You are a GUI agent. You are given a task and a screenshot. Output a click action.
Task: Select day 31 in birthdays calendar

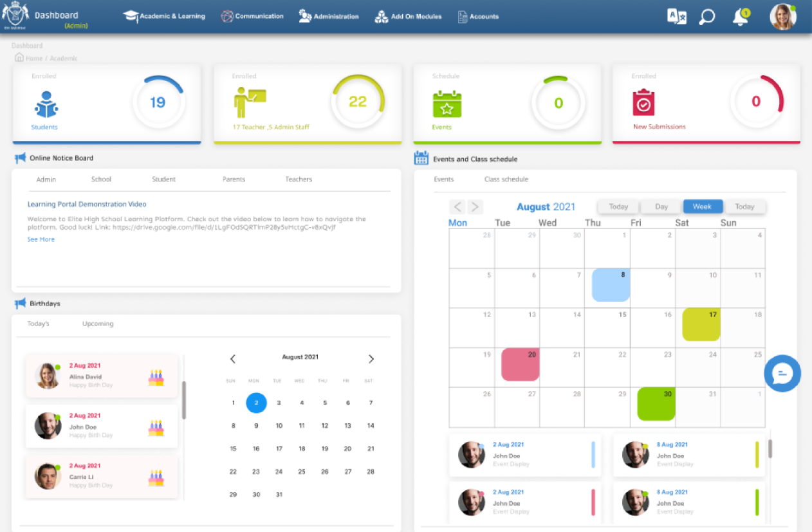(x=279, y=495)
